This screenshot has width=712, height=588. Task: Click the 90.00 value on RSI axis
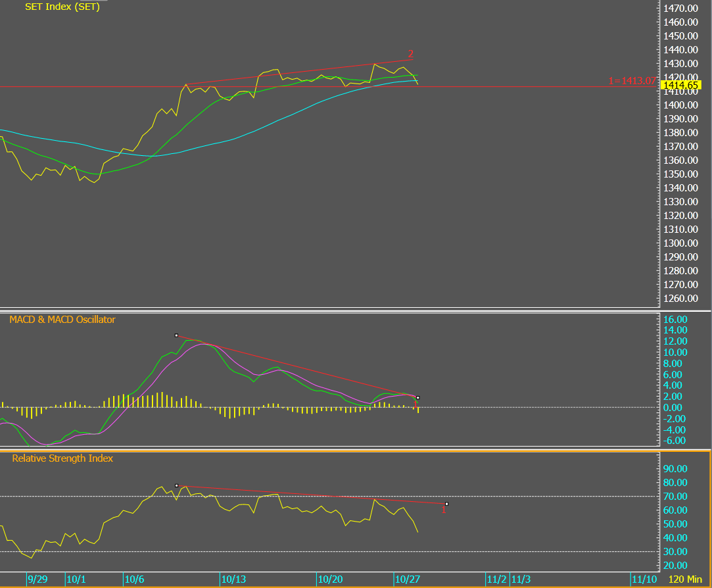click(x=675, y=469)
